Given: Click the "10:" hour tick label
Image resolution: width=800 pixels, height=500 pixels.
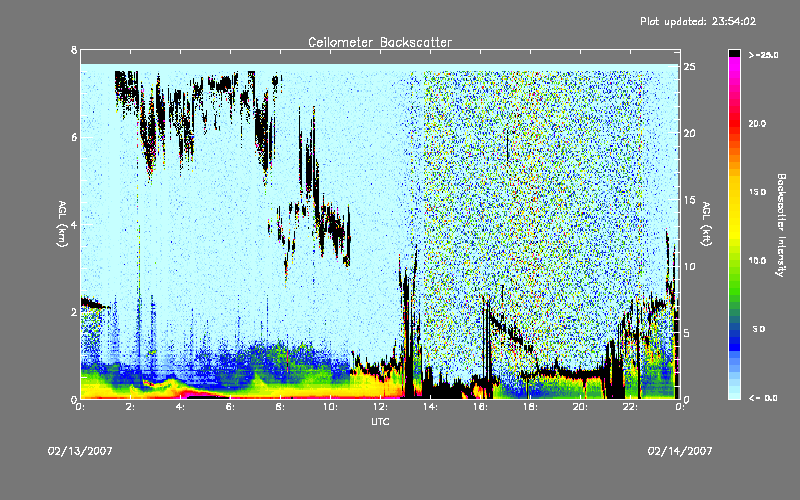Looking at the screenshot, I should (x=330, y=407).
